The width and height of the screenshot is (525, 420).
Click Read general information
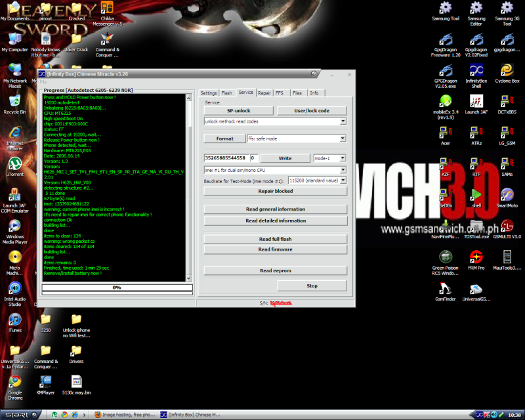pos(275,209)
